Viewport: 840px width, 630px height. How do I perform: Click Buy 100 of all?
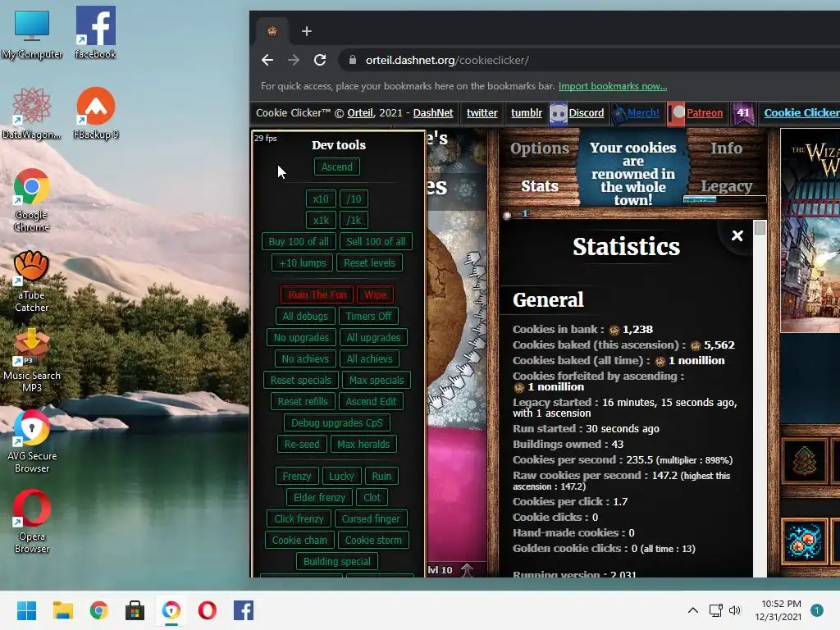[x=299, y=242]
